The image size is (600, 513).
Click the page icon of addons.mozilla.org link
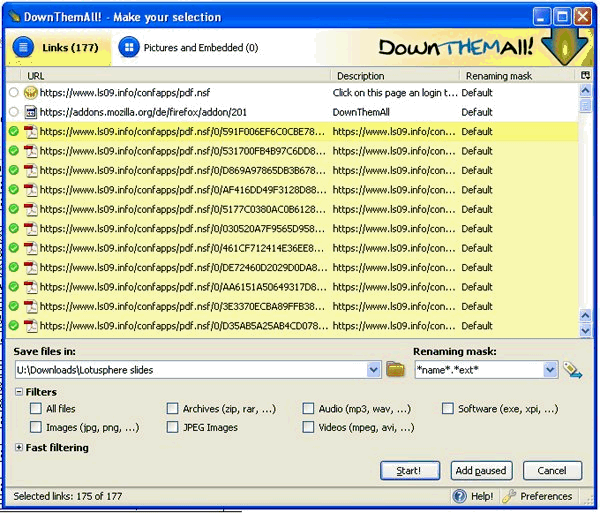(31, 112)
